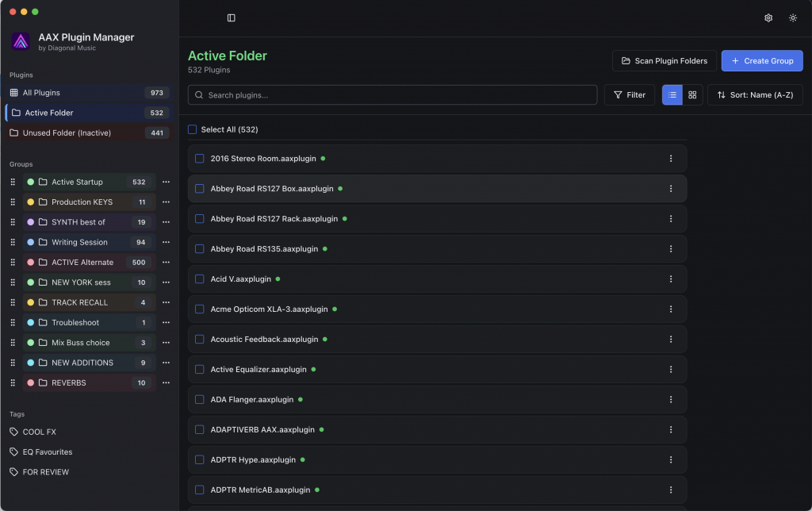Open the Unused Folder (Inactive) list

click(x=67, y=133)
